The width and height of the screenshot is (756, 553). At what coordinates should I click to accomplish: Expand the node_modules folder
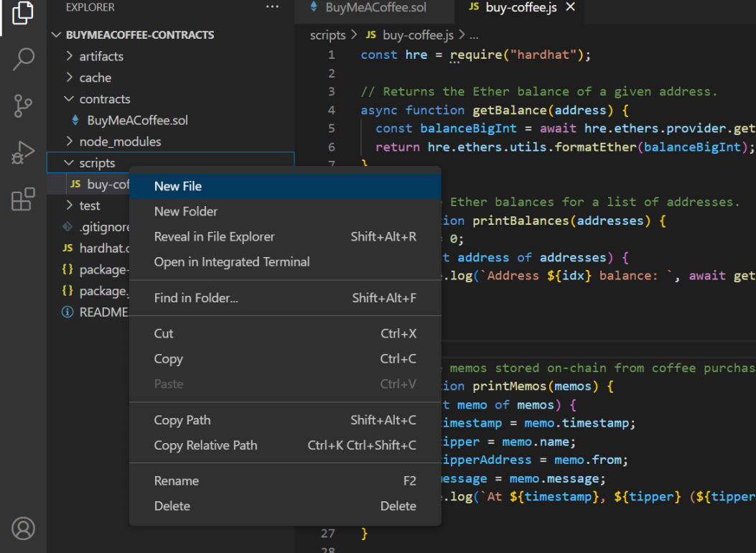(120, 141)
